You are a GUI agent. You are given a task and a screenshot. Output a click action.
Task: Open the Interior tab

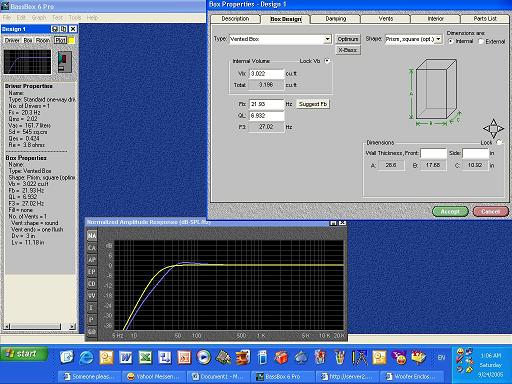click(436, 19)
